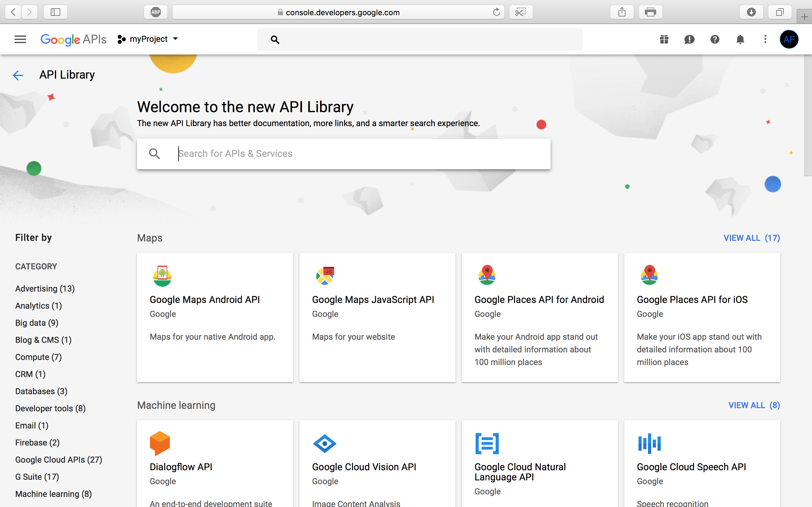
Task: Filter by Google Cloud APIs category
Action: click(58, 460)
